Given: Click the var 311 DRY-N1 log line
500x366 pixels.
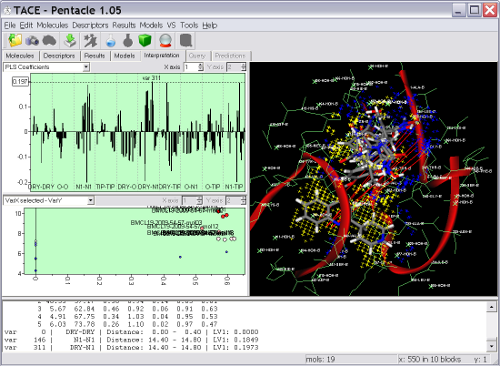Looking at the screenshot, I should click(x=131, y=348).
